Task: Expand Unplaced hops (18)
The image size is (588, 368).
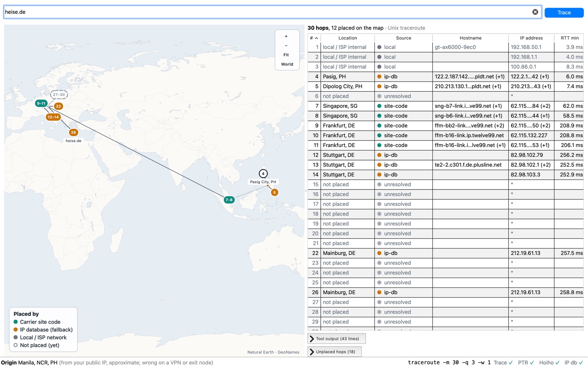Action: 334,352
